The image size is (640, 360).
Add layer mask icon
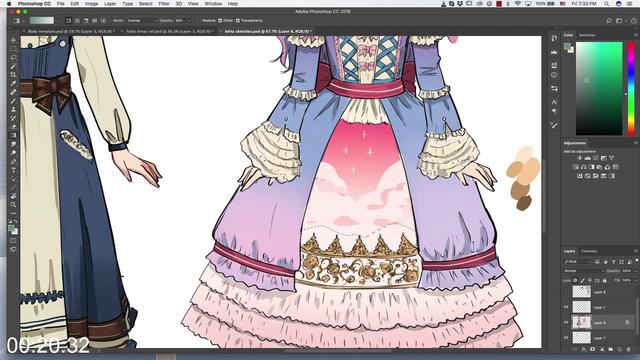click(x=593, y=349)
